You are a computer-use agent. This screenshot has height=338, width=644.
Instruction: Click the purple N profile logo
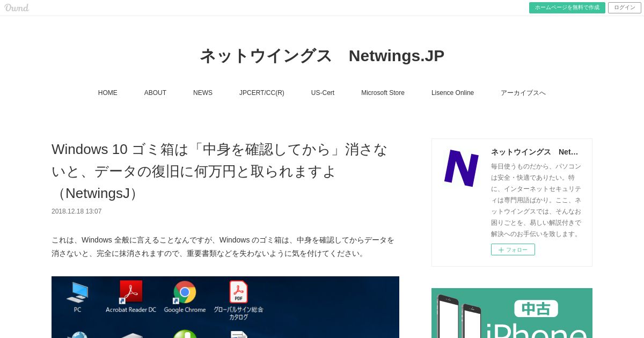pyautogui.click(x=462, y=168)
